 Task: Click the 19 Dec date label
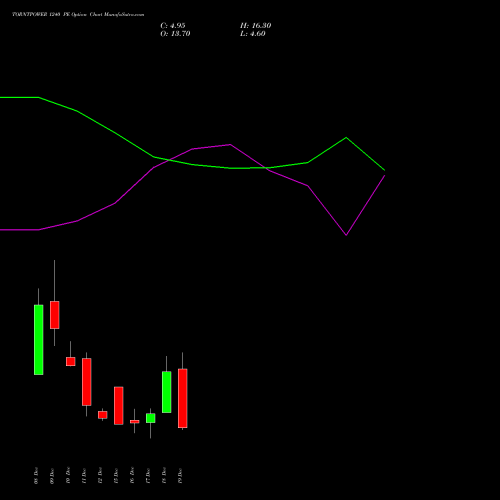[180, 476]
